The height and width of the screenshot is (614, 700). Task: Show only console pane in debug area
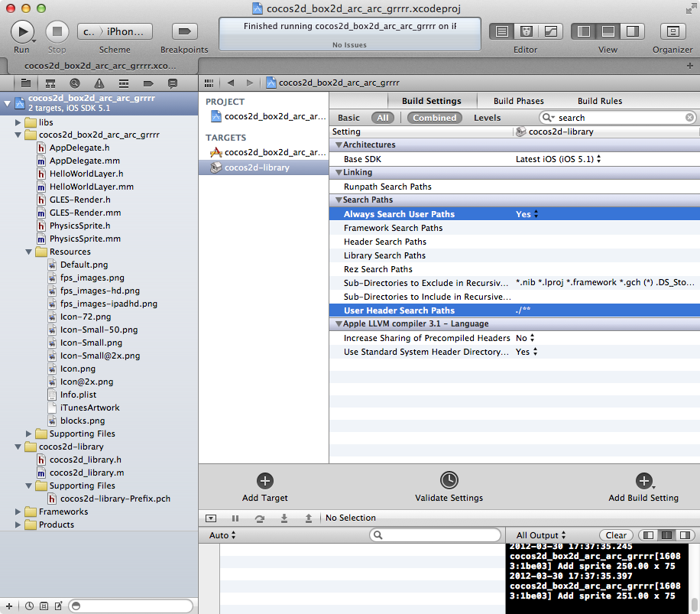coord(685,535)
